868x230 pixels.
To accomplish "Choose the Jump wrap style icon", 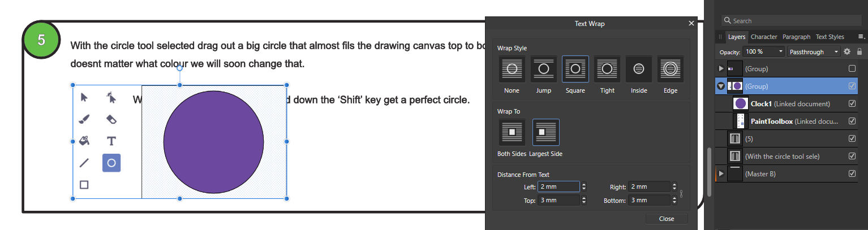I will tap(544, 69).
